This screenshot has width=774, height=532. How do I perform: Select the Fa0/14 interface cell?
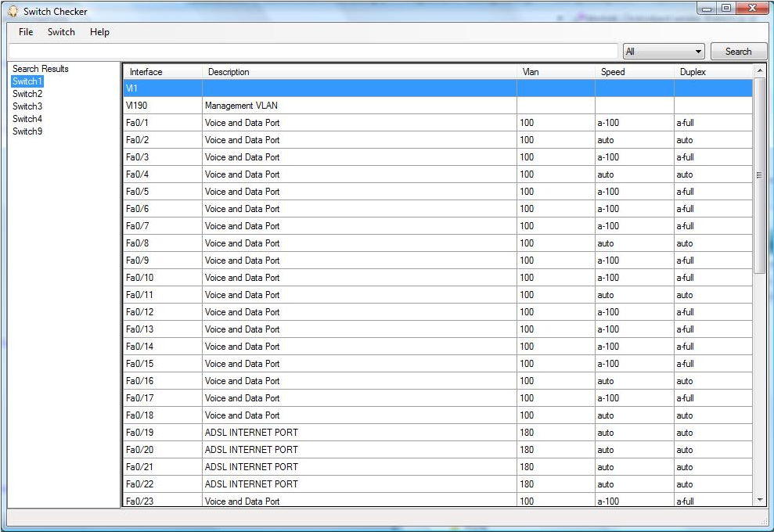[163, 347]
